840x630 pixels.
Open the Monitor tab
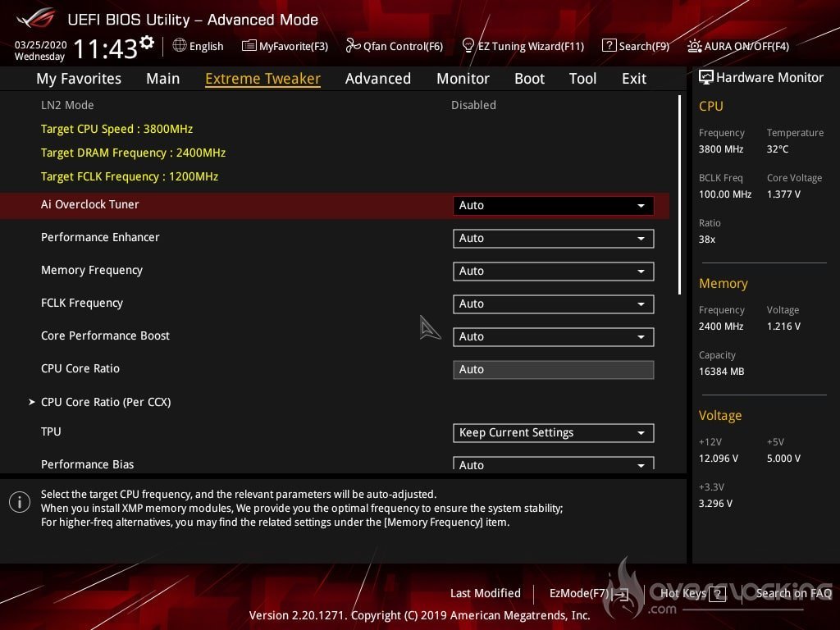(463, 79)
